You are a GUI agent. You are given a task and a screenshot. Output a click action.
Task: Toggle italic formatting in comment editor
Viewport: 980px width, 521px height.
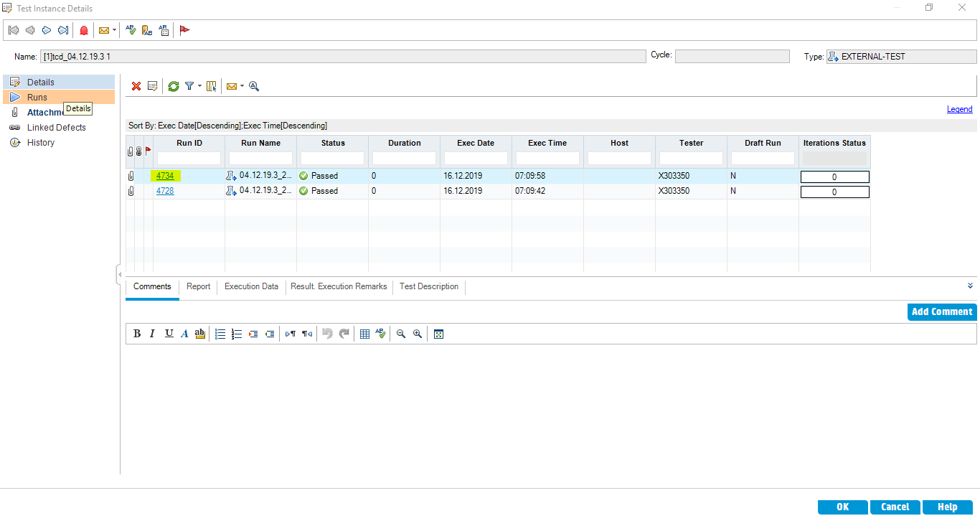[152, 334]
